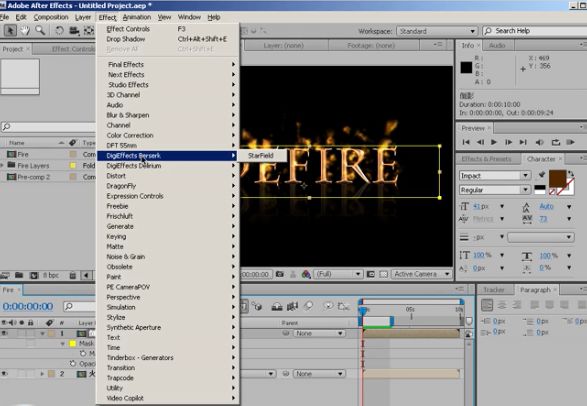Choose StarField from submenu

(x=261, y=155)
